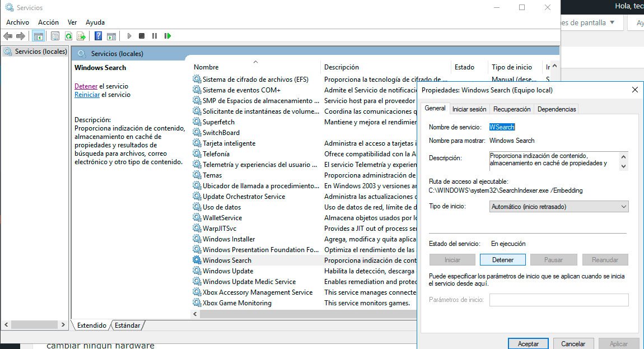Viewport: 644px width, 349px height.
Task: Select the Windows Search service row
Action: [227, 260]
